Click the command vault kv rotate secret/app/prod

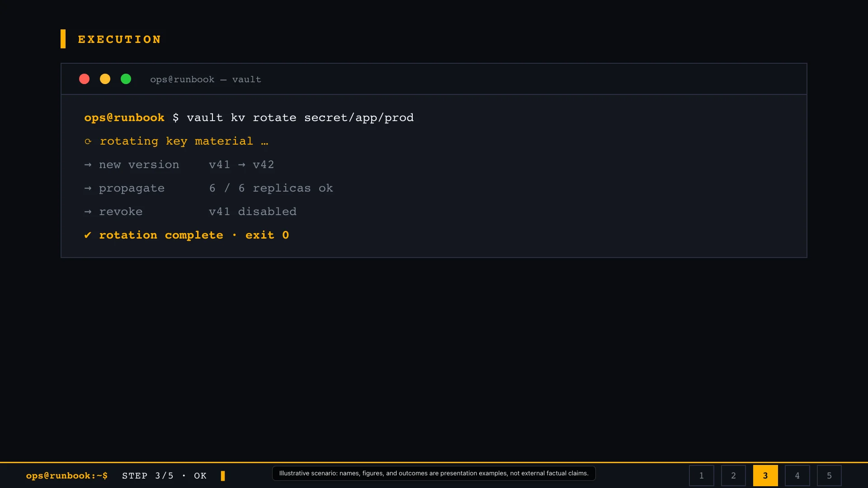pyautogui.click(x=300, y=118)
